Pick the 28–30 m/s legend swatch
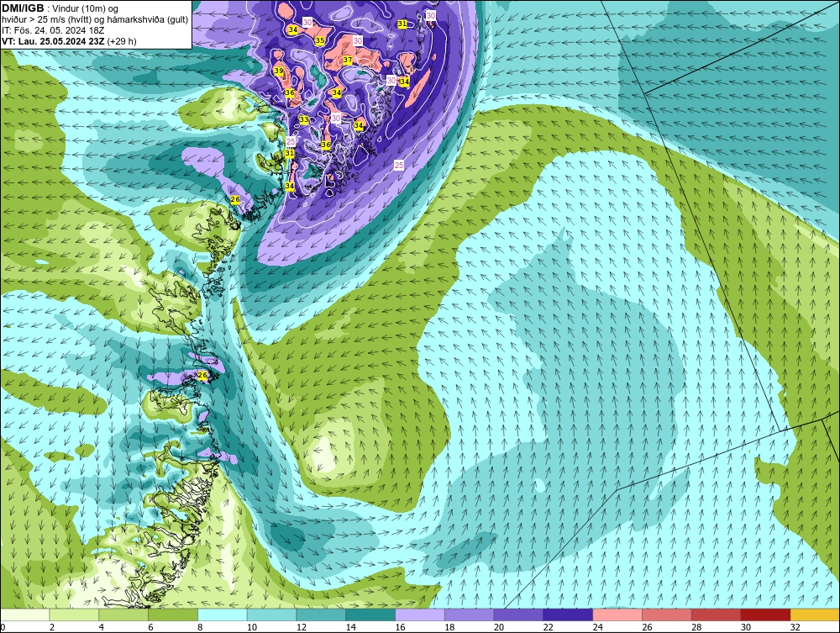This screenshot has width=840, height=633. click(x=717, y=615)
